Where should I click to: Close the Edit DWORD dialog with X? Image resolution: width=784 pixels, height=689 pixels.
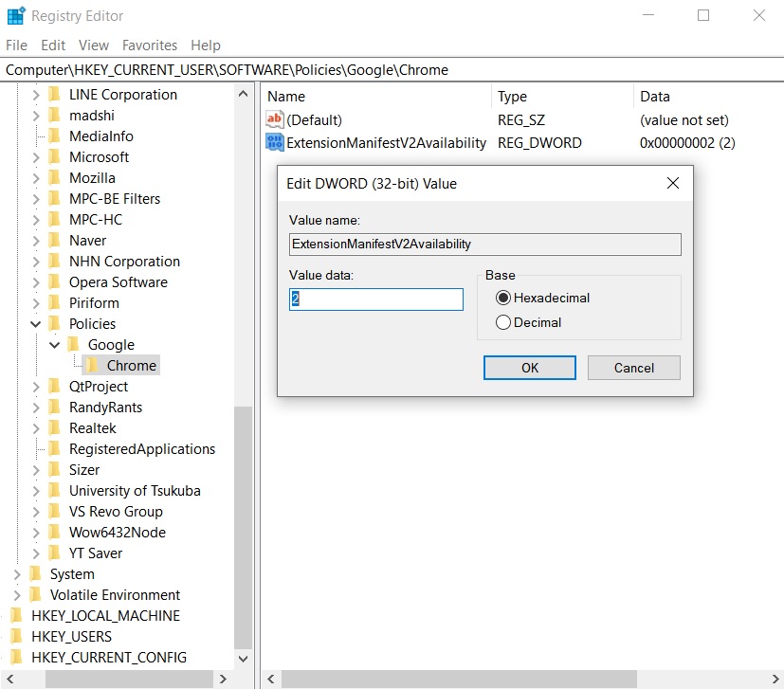(x=673, y=184)
